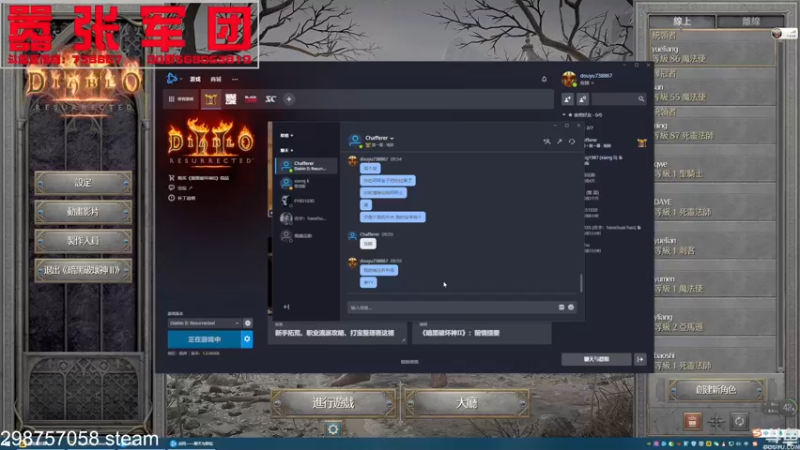Select the FY851030 conversation in chat list
The height and width of the screenshot is (450, 800).
click(x=306, y=201)
